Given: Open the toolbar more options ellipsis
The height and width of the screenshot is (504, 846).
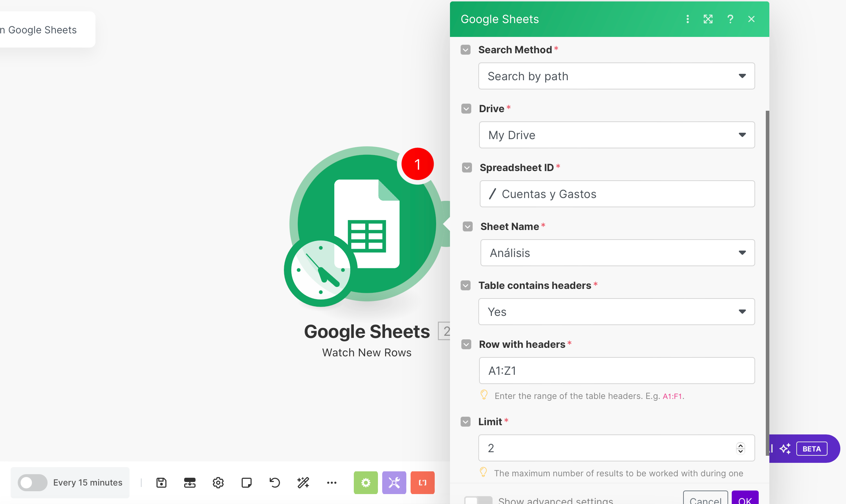Looking at the screenshot, I should pos(332,483).
